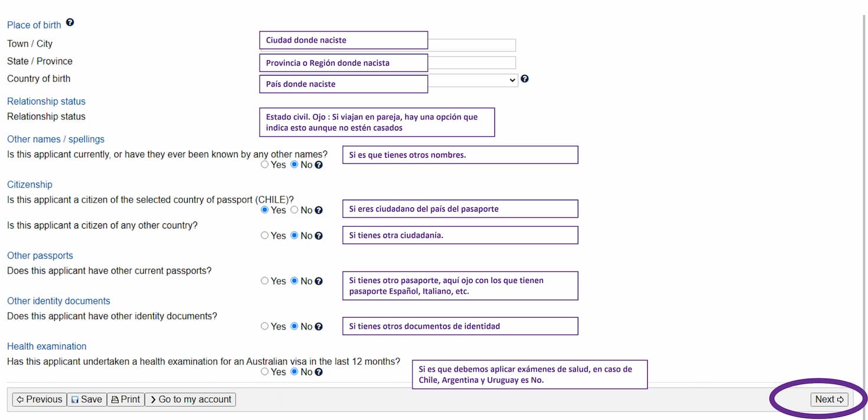Open help icon for other identity documents

tap(319, 327)
